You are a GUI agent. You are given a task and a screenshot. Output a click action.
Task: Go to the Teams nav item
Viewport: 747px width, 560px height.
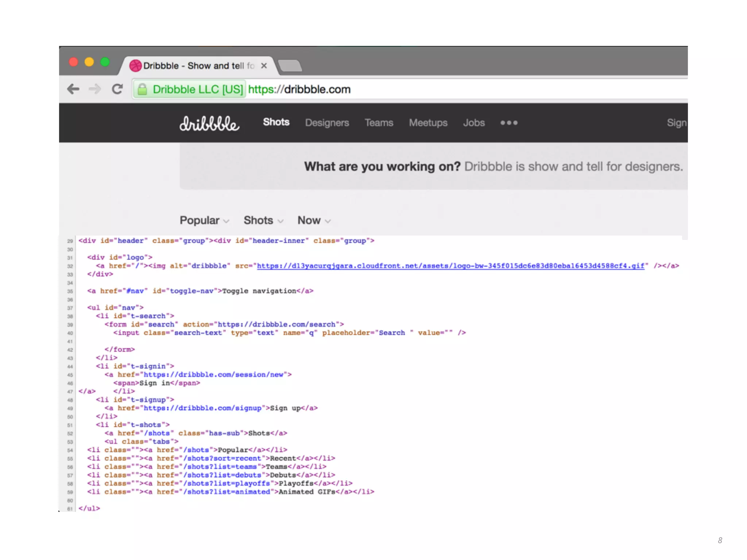tap(379, 123)
